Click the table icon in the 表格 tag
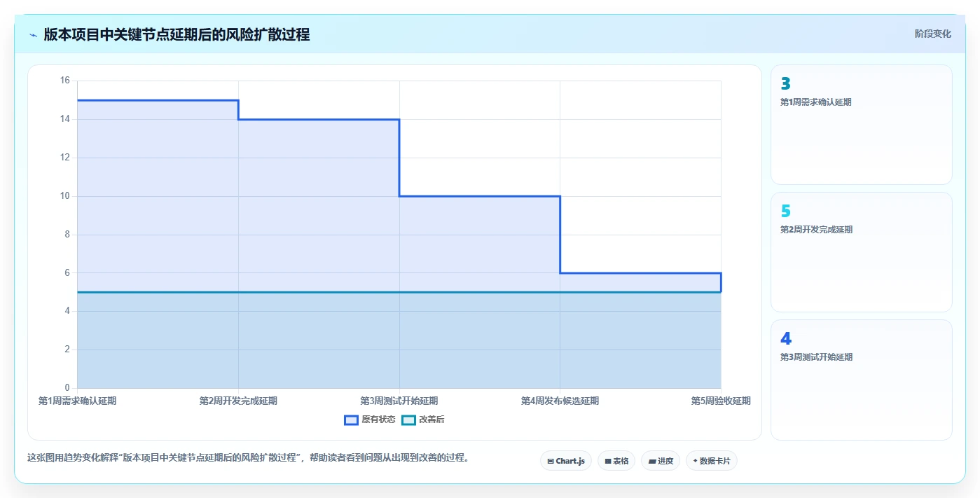This screenshot has width=980, height=498. click(608, 462)
